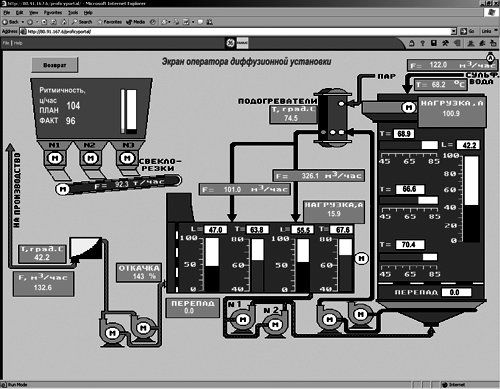Click the GE logo in portal header
Screen dimensions: 500x389
pyautogui.click(x=230, y=43)
